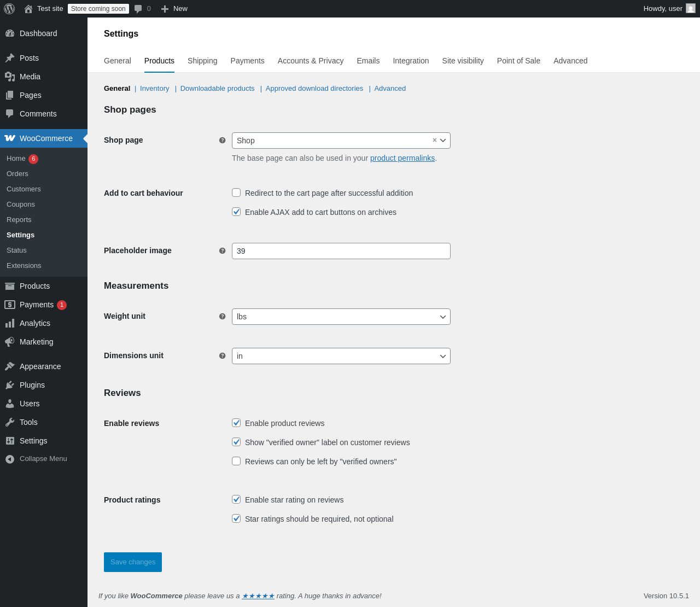Click the Analytics bar chart icon
The image size is (700, 607).
click(10, 323)
